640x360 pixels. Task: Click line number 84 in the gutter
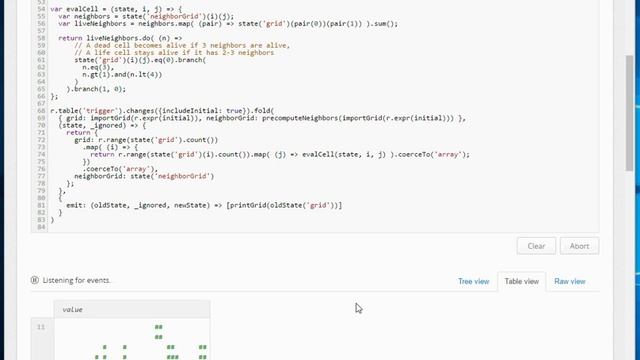(41, 227)
